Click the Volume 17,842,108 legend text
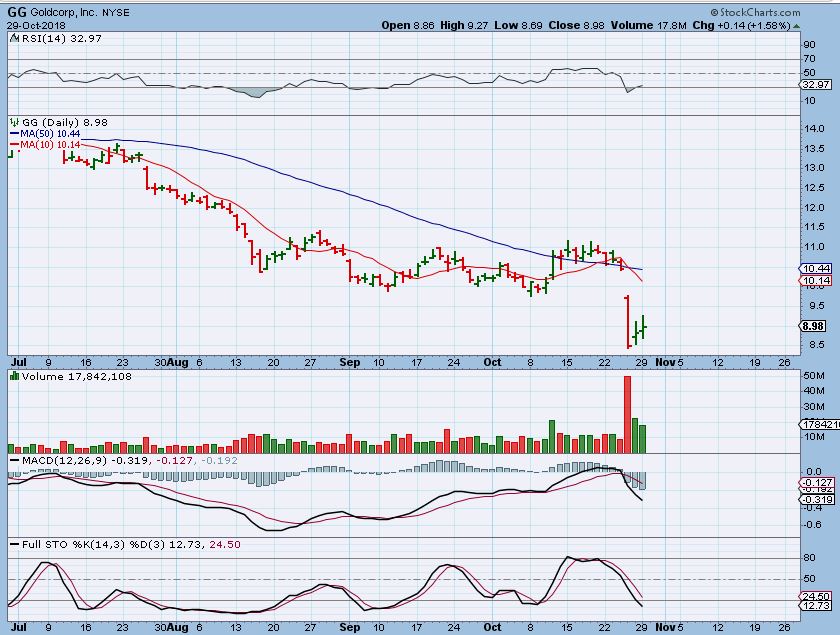840x635 pixels. [x=77, y=377]
